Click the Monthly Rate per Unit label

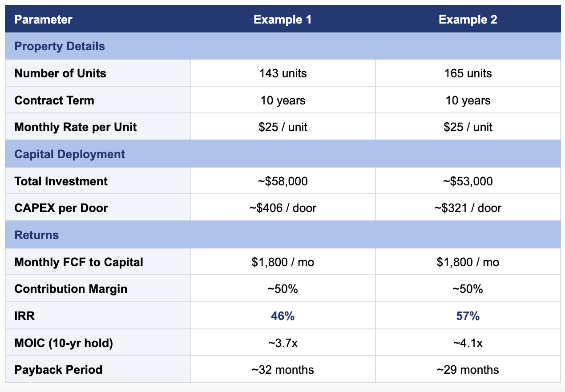76,127
